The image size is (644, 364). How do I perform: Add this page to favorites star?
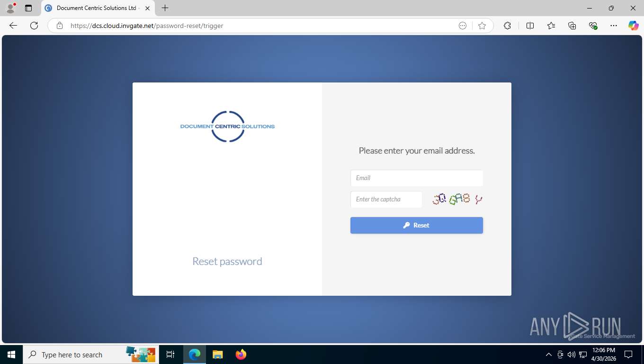click(x=482, y=26)
